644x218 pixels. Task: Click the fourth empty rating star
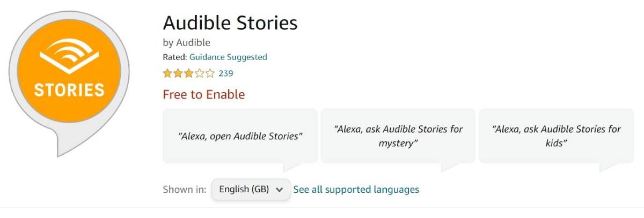click(x=199, y=73)
